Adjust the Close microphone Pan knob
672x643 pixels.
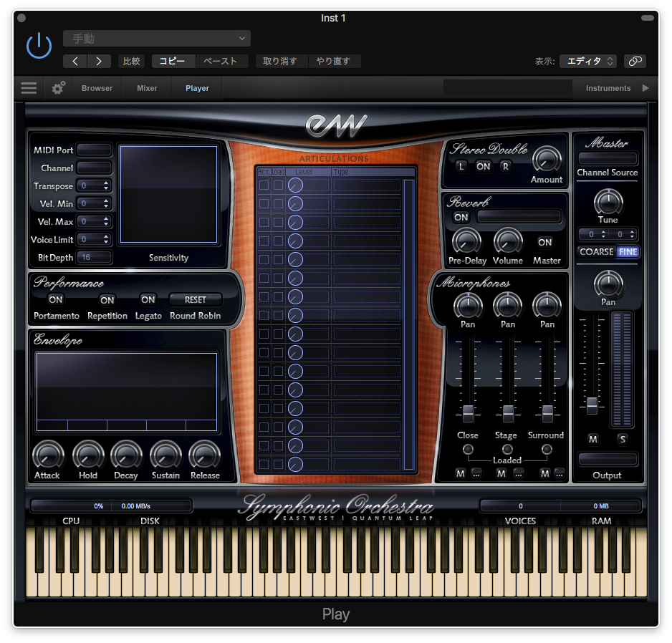[468, 306]
